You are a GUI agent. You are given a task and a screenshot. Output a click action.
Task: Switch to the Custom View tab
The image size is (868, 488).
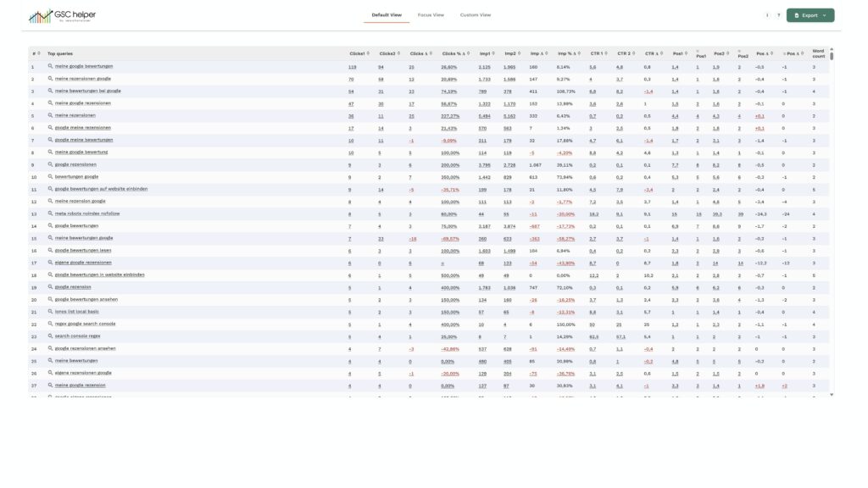pos(475,15)
